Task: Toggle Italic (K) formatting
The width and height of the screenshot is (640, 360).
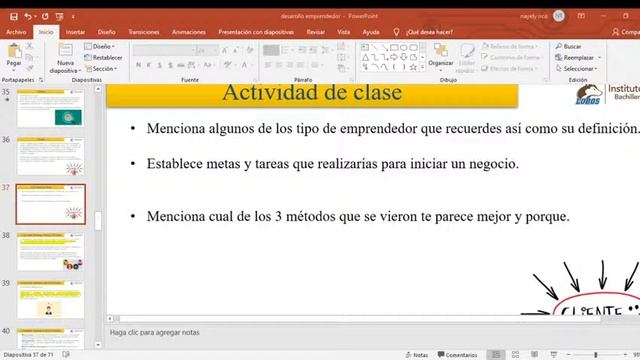Action: coord(149,65)
